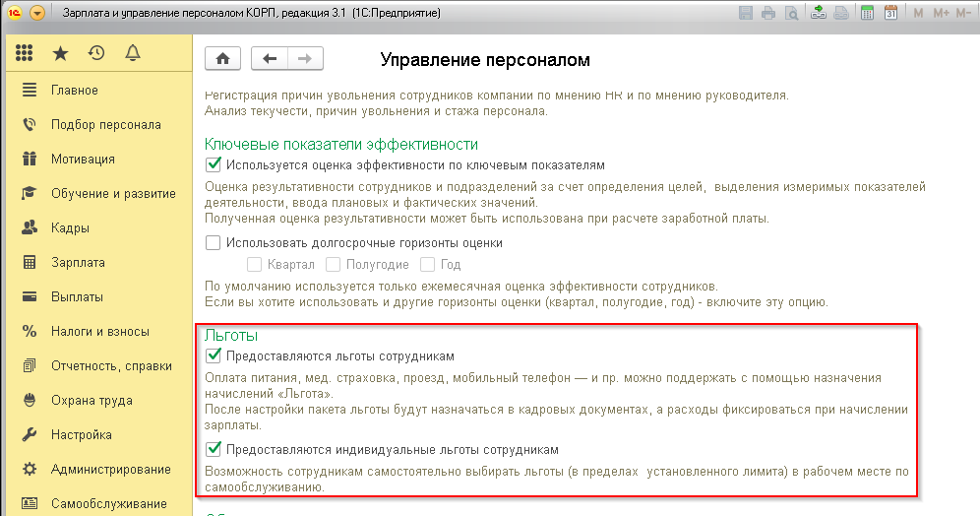Screen dimensions: 980x516
Task: Enable long-term evaluation horizons checkbox
Action: coord(214,242)
